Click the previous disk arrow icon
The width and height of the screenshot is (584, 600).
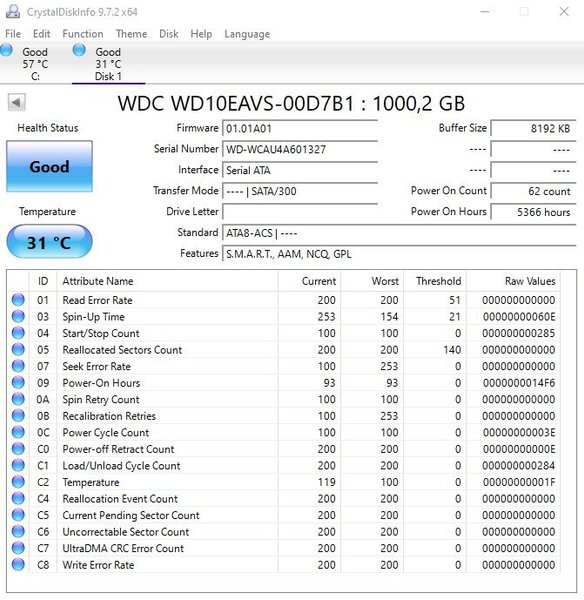tap(17, 102)
